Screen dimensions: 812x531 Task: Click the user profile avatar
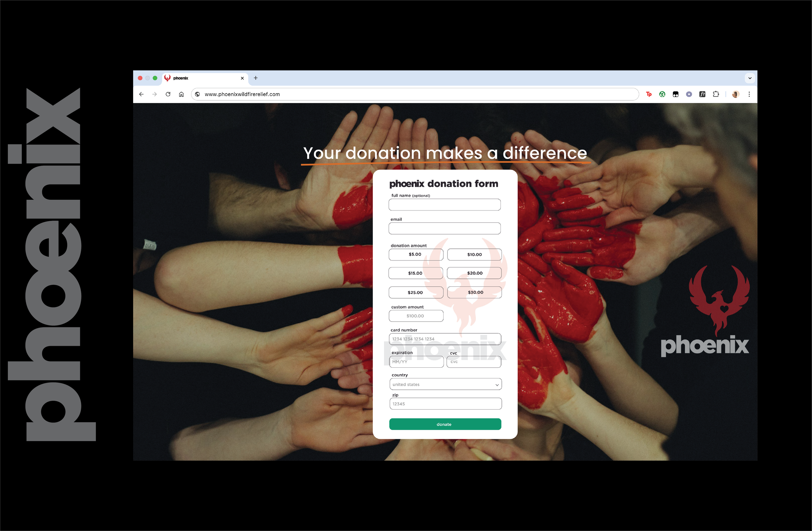pos(735,94)
